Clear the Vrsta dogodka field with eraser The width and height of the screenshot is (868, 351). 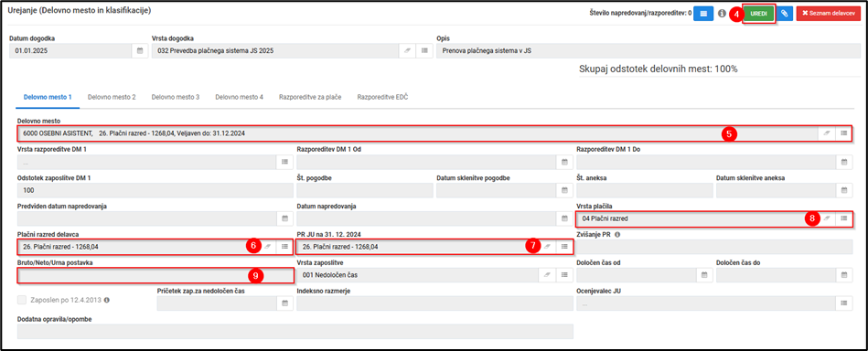click(407, 51)
